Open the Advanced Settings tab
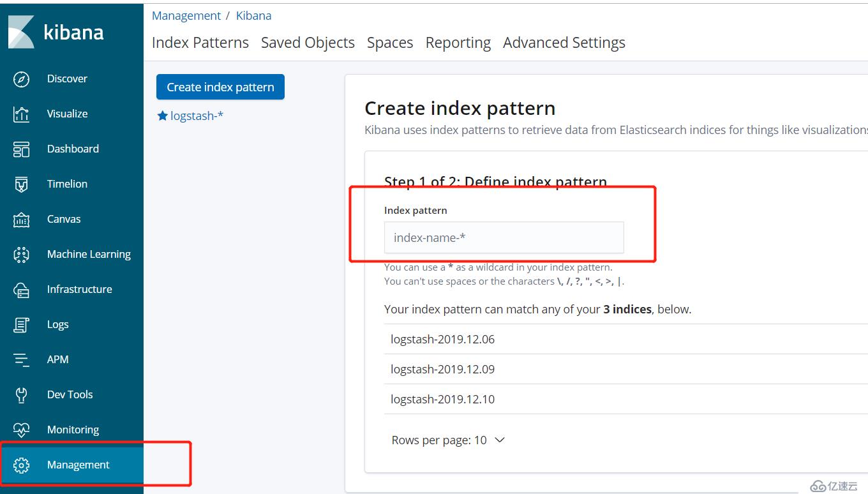 coord(564,43)
